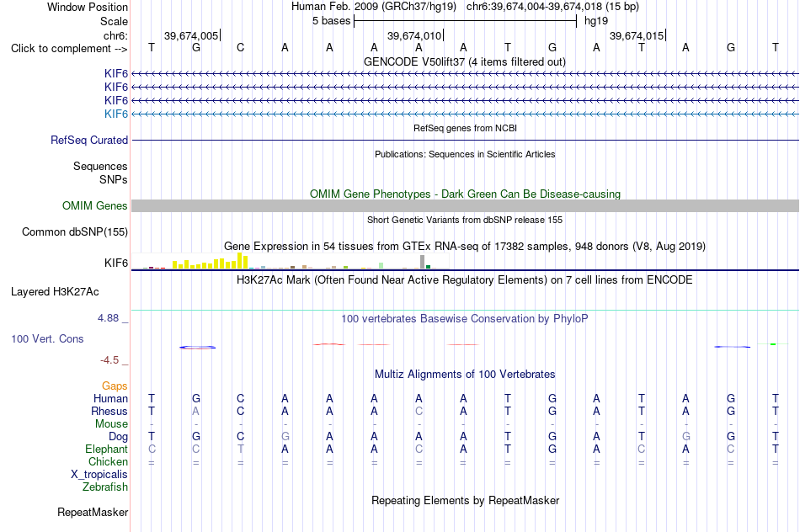Click the H3K27Ac Mark track title
This screenshot has width=800, height=532.
(x=464, y=280)
